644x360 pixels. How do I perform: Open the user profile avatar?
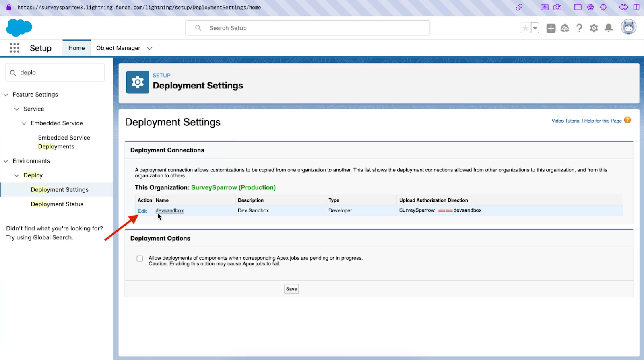tap(628, 27)
